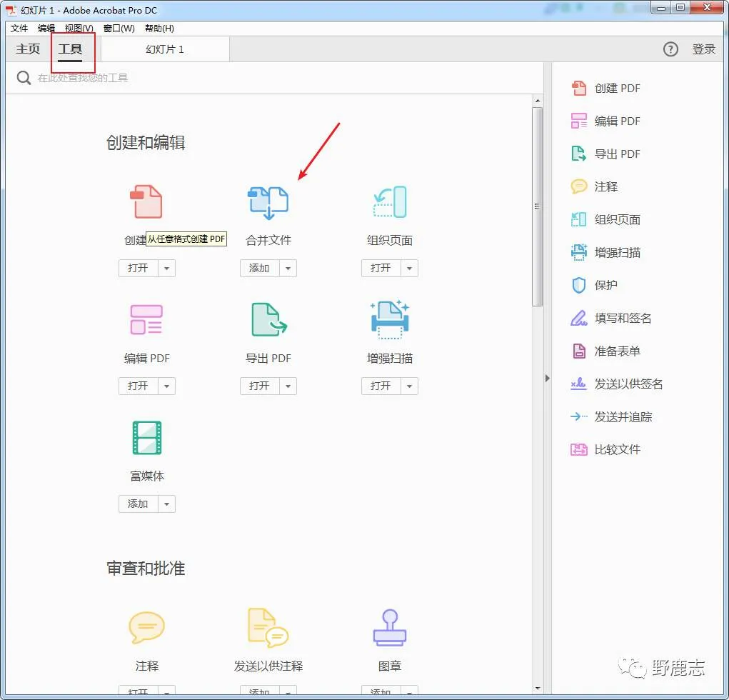This screenshot has height=700, width=729.
Task: Open the 视图(V) menu
Action: tap(79, 29)
